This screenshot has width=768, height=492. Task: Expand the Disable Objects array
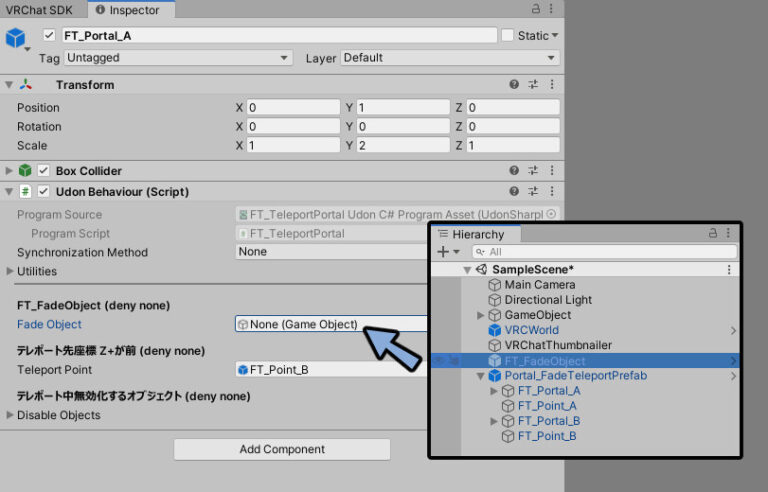(x=11, y=415)
